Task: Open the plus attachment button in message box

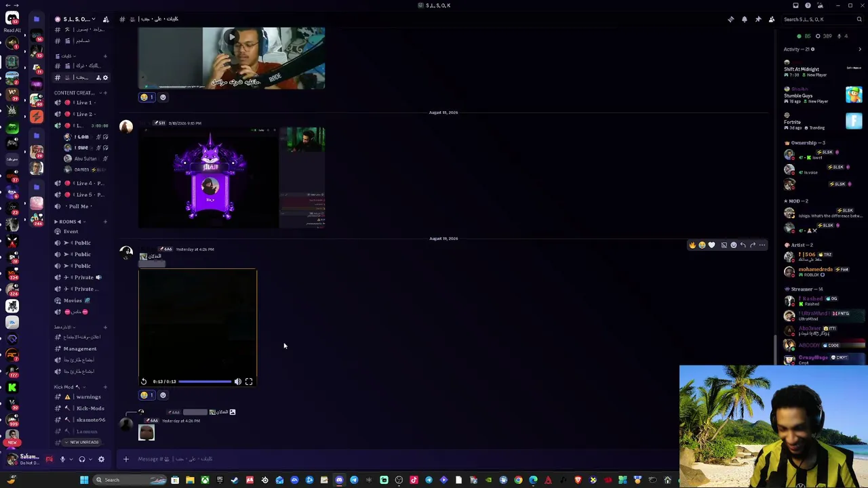Action: 125,459
